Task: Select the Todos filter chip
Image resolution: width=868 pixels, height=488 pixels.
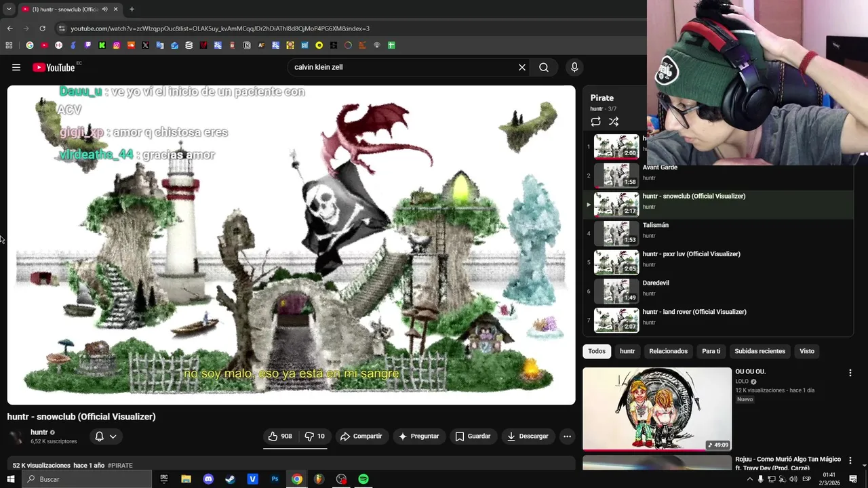Action: click(x=597, y=351)
